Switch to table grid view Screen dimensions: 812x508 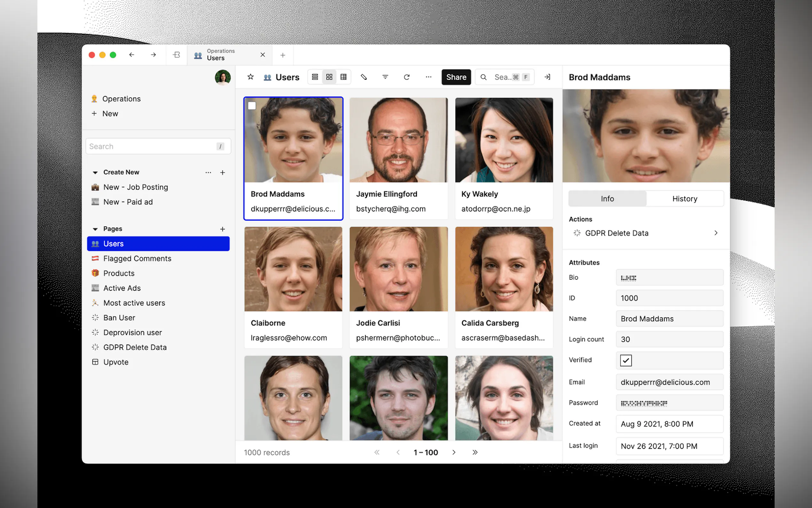click(x=343, y=77)
